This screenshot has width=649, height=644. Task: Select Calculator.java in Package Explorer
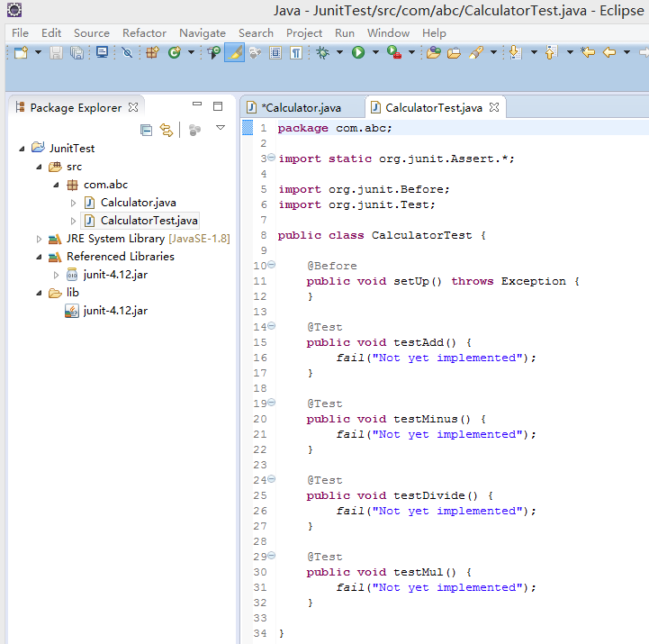[139, 203]
